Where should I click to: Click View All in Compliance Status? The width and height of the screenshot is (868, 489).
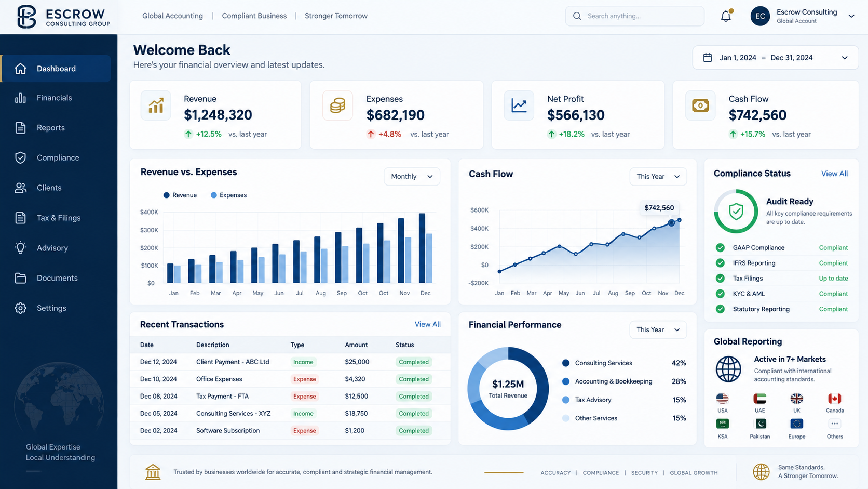point(834,174)
